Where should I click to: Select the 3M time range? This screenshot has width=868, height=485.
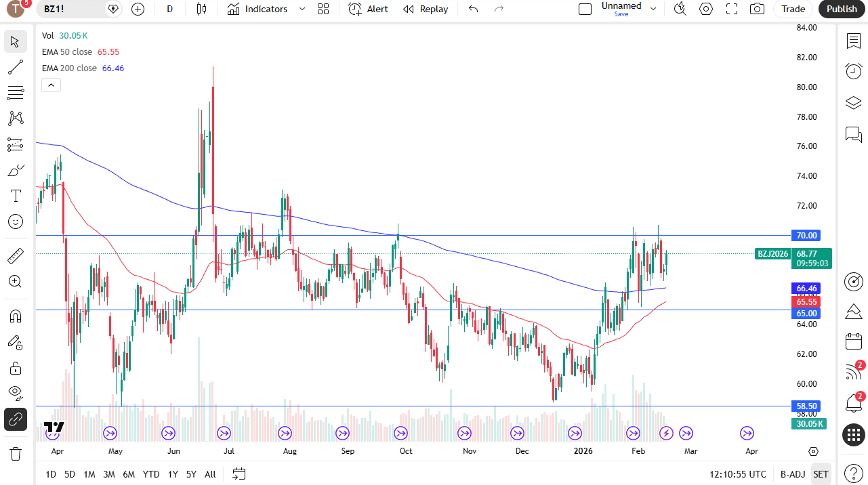[109, 474]
